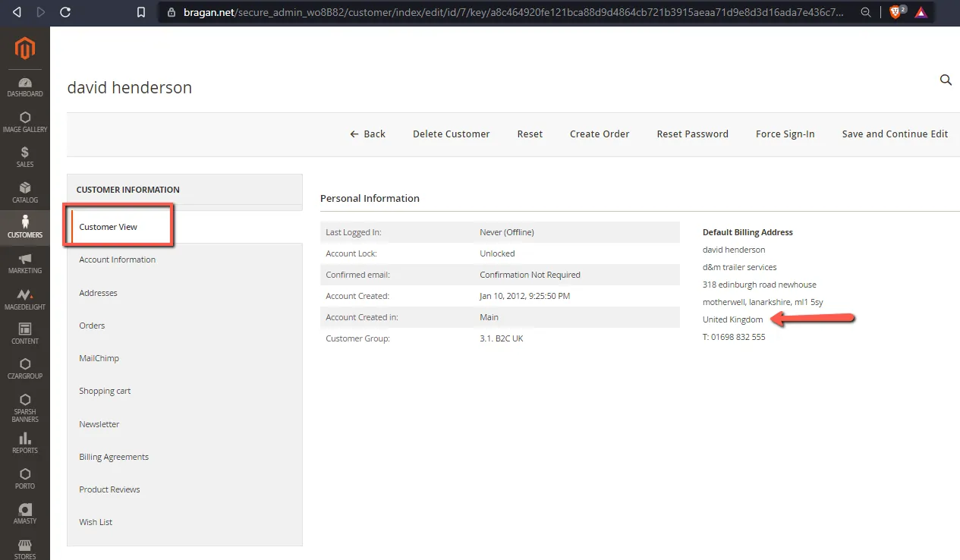Image resolution: width=960 pixels, height=560 pixels.
Task: Open the MailChimp tab
Action: click(x=99, y=358)
